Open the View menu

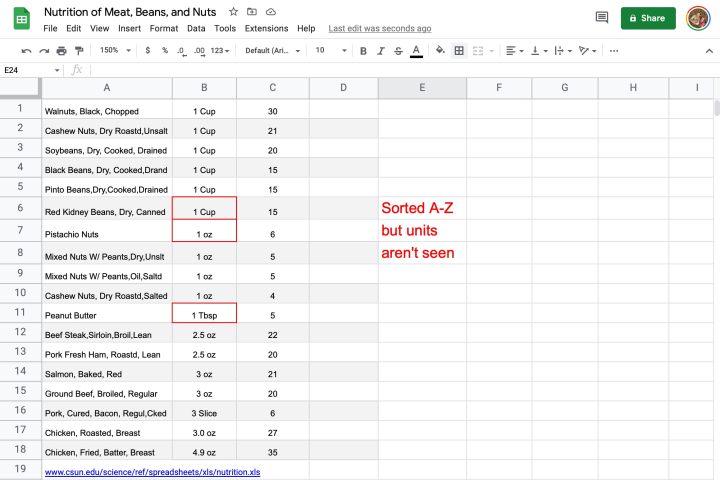coord(99,28)
